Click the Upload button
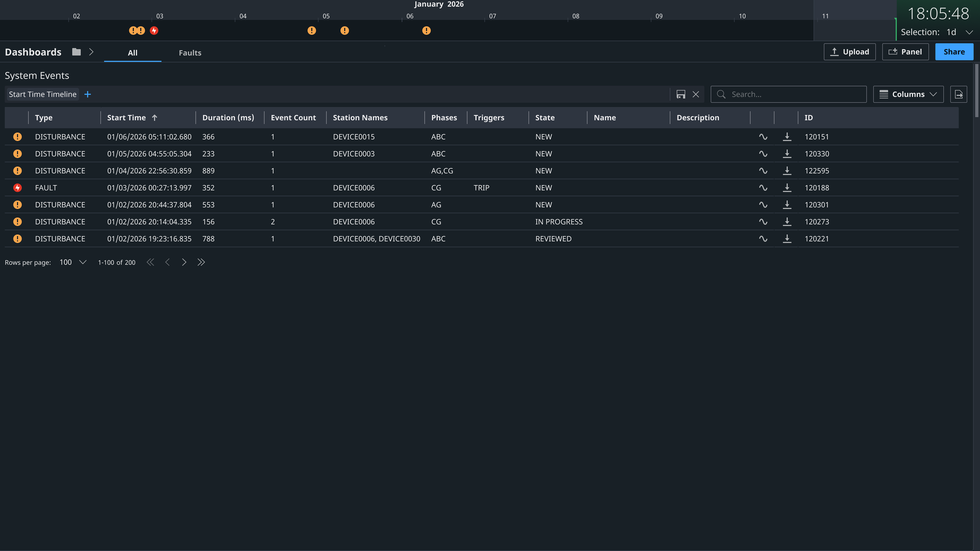This screenshot has height=551, width=980. pyautogui.click(x=850, y=52)
